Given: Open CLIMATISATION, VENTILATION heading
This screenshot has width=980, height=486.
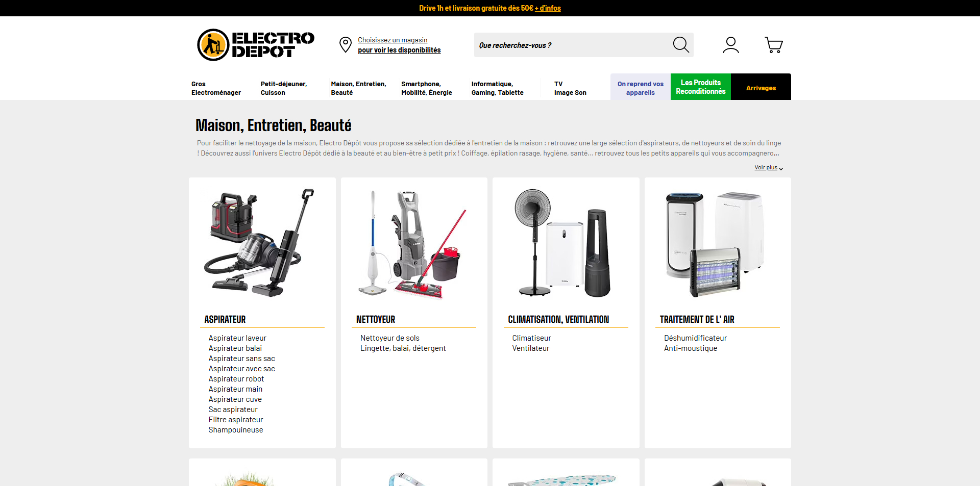Looking at the screenshot, I should (x=558, y=319).
